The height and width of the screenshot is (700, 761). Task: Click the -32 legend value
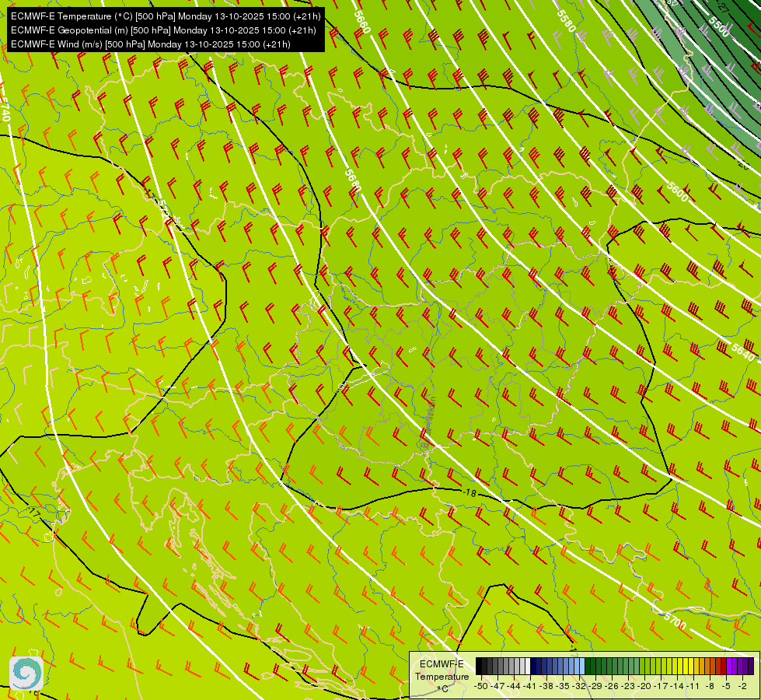tap(580, 686)
